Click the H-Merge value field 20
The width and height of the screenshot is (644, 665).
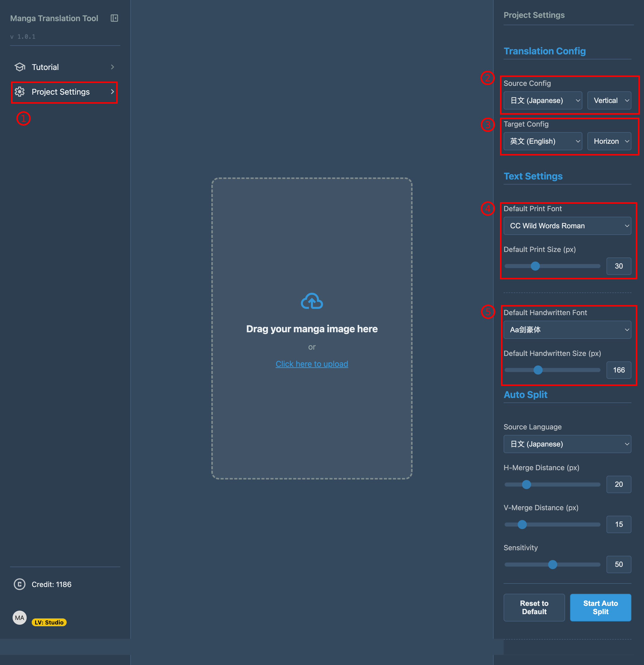[619, 485]
